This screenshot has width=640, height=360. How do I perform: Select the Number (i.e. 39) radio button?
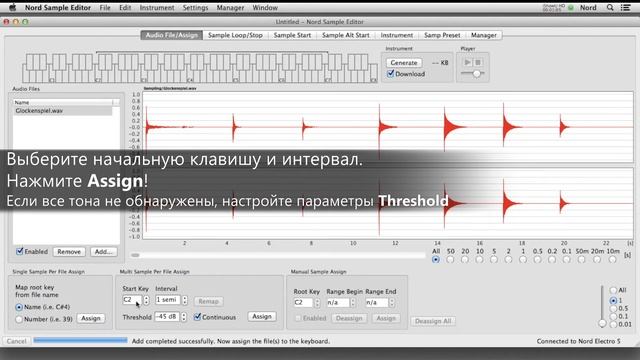pos(19,319)
